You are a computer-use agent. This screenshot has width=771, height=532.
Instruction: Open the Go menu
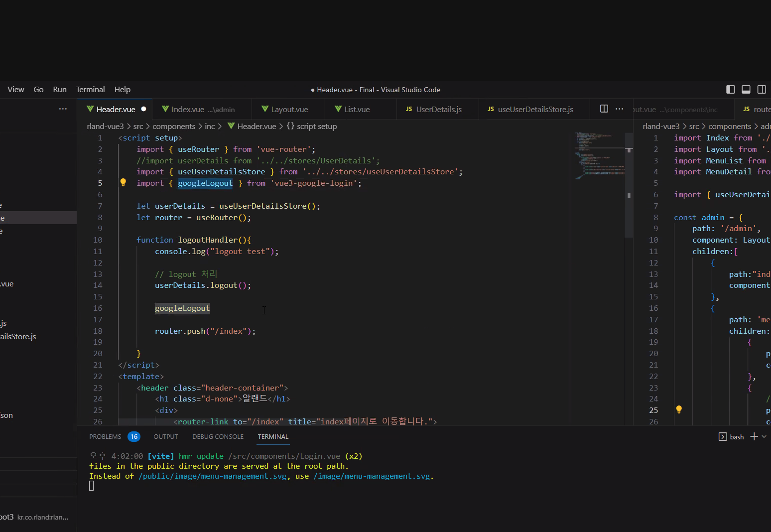click(38, 90)
